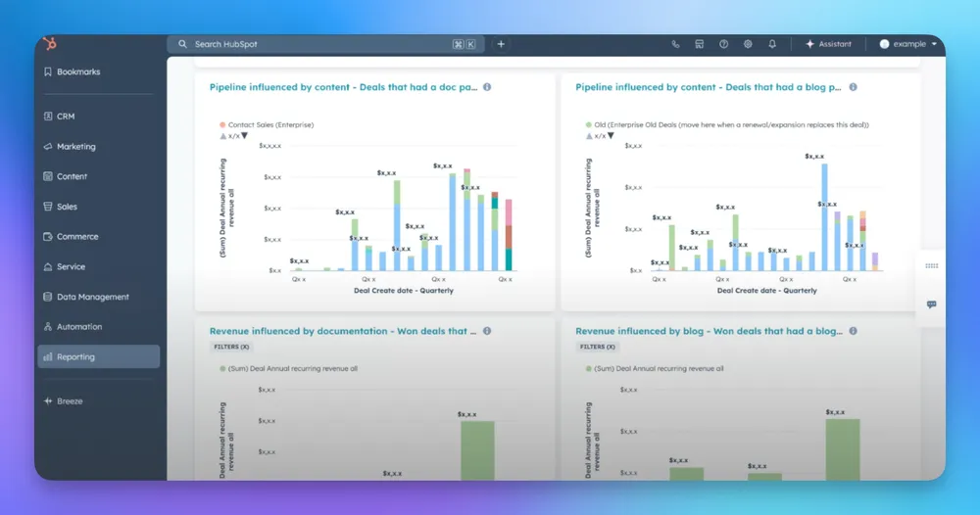
Task: Page legend down in doc pipeline chart
Action: tap(244, 136)
